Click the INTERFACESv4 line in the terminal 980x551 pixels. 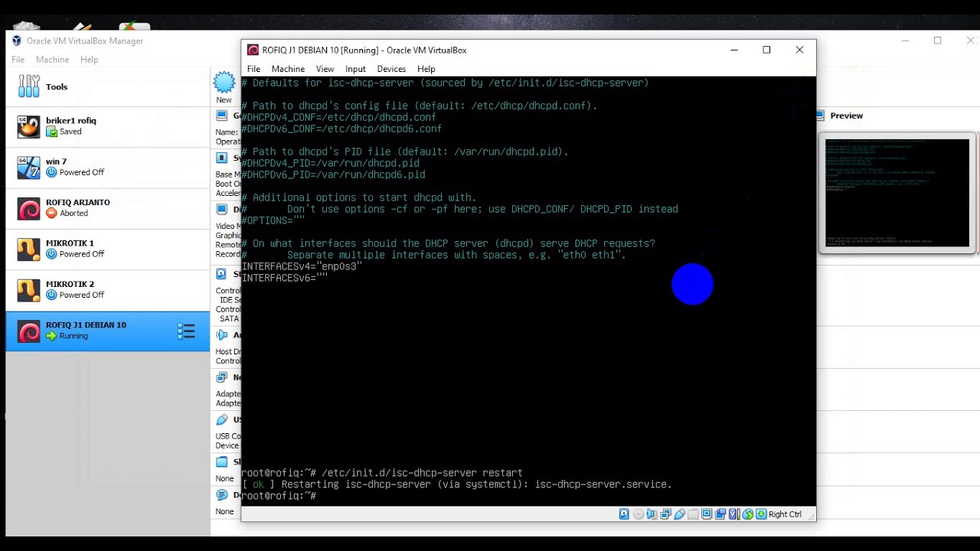pos(302,266)
